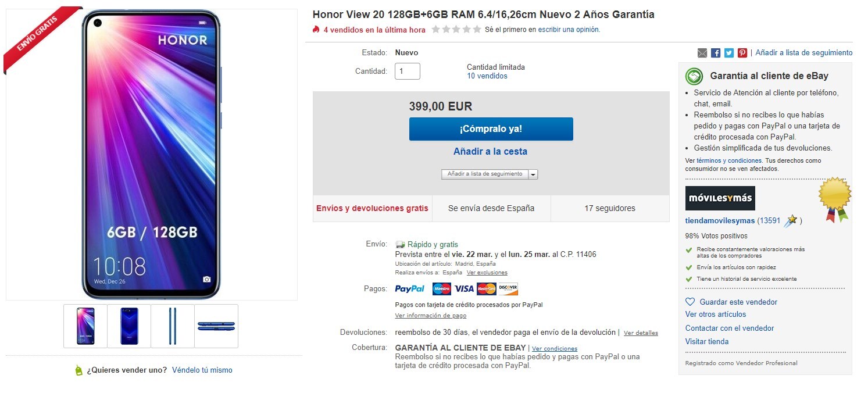Focus the Cantidad quantity field

tap(407, 72)
